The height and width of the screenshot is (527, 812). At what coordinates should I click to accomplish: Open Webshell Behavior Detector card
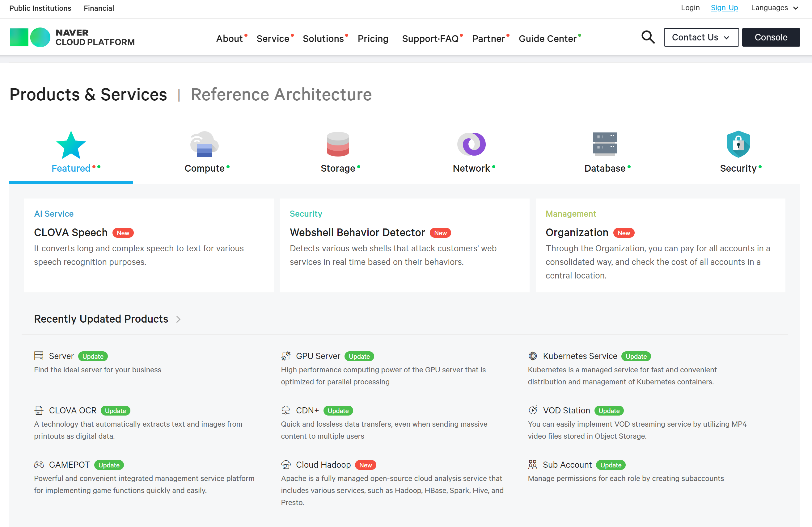[405, 245]
